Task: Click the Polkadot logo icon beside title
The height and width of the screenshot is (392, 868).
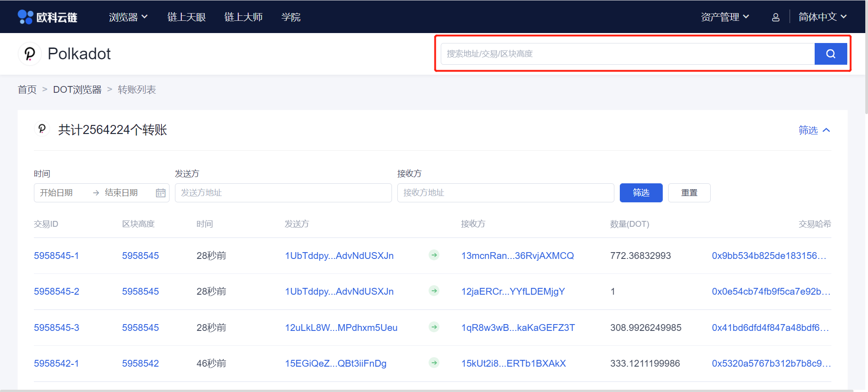Action: 30,54
